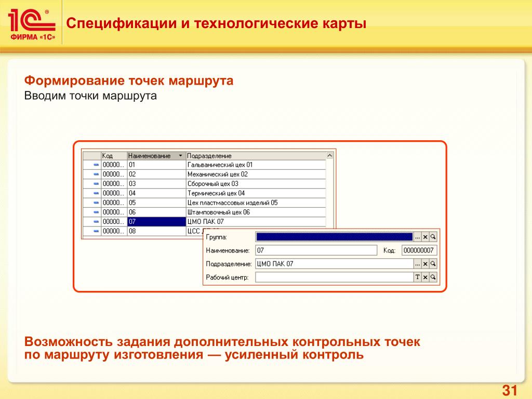The height and width of the screenshot is (399, 532).
Task: Open Подразделение lookup magnifier icon
Action: [x=433, y=263]
